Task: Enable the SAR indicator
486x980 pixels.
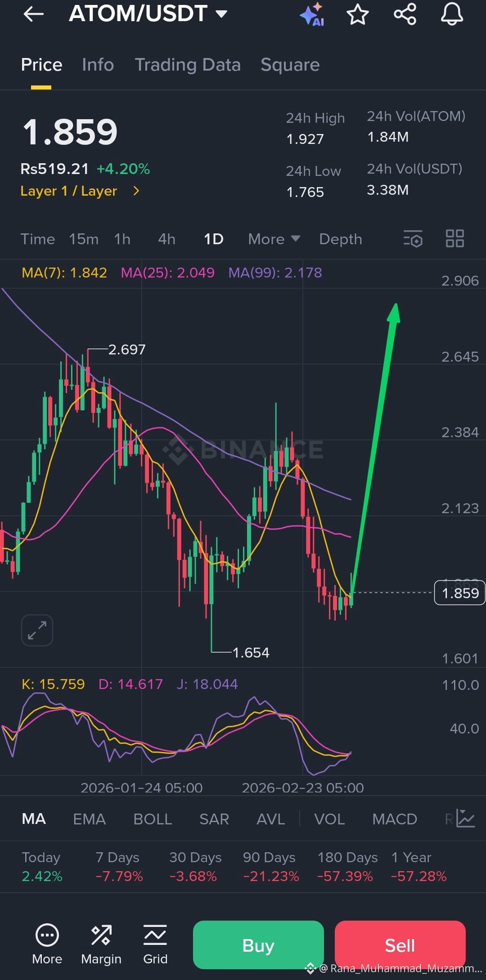Action: [214, 819]
